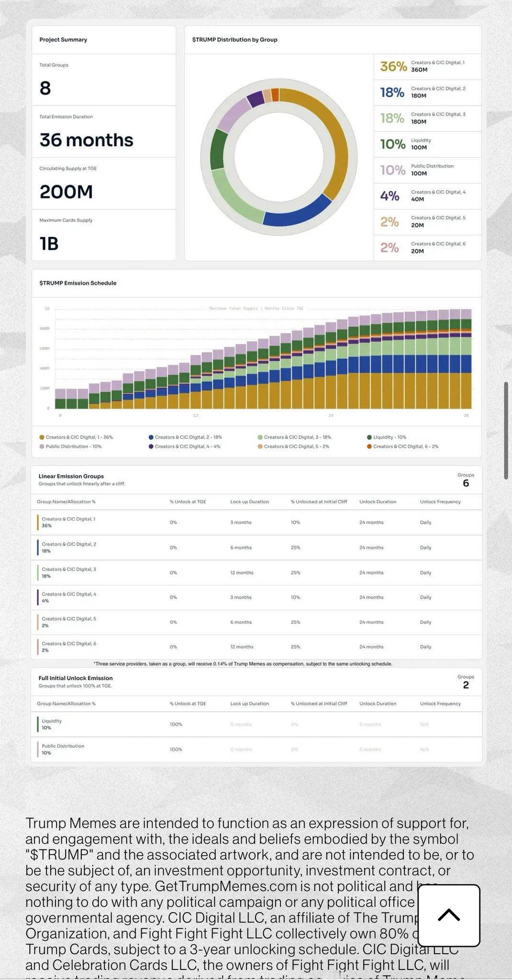Screen dimensions: 512x980
Task: Select the 2% Creators & CIC Digital, 6 distribution row
Action: [x=427, y=248]
